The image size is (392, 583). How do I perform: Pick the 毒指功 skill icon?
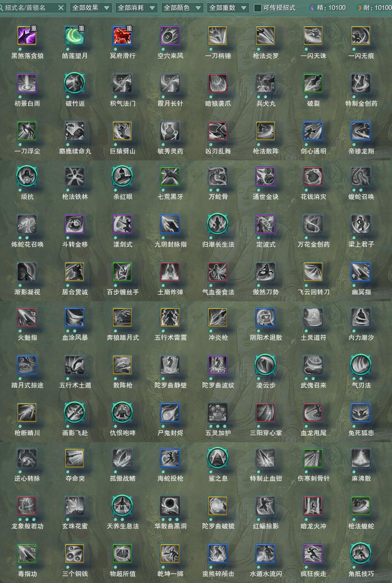tap(27, 554)
